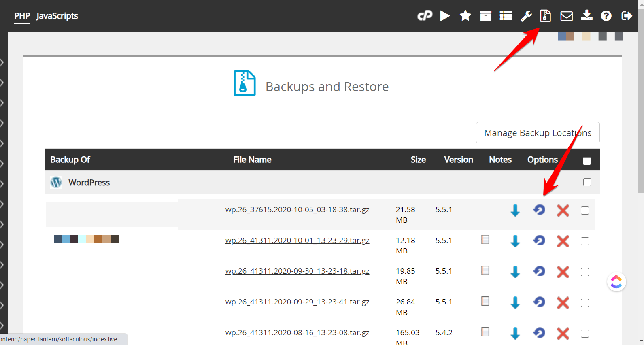Download backup wp.26_41311.2020-08-16
644x347 pixels.
pos(515,333)
